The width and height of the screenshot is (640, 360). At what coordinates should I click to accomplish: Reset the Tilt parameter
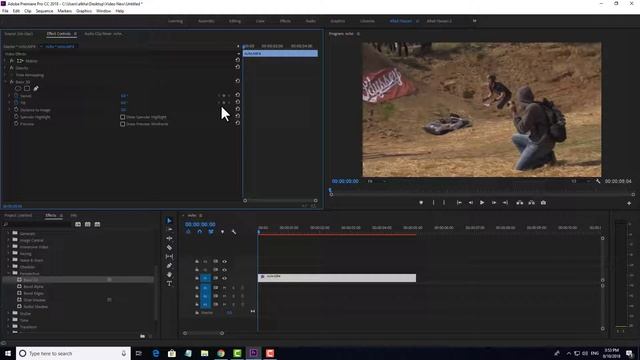pos(238,102)
